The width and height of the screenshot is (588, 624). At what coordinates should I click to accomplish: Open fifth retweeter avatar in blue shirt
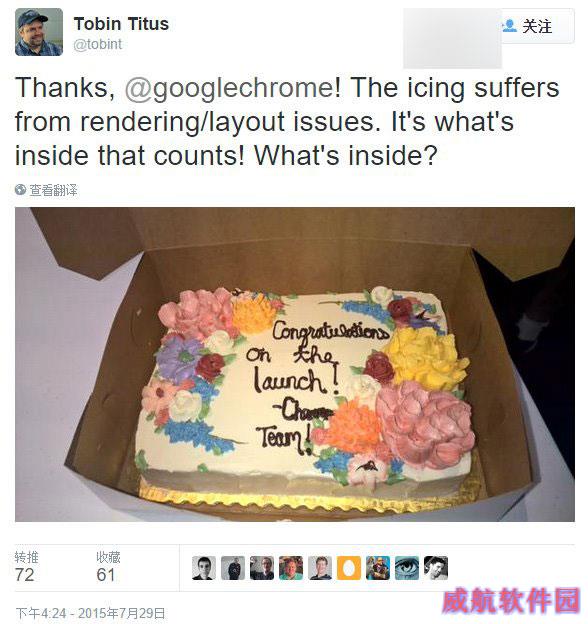(320, 568)
